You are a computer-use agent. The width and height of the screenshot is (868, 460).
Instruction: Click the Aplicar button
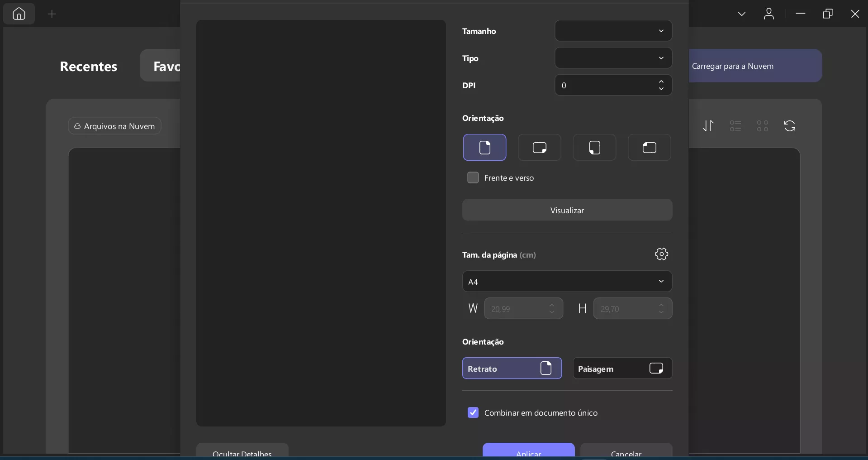click(529, 450)
